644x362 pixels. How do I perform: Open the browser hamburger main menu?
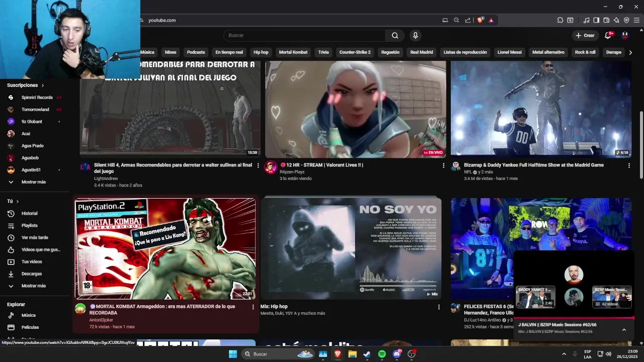[x=636, y=20]
